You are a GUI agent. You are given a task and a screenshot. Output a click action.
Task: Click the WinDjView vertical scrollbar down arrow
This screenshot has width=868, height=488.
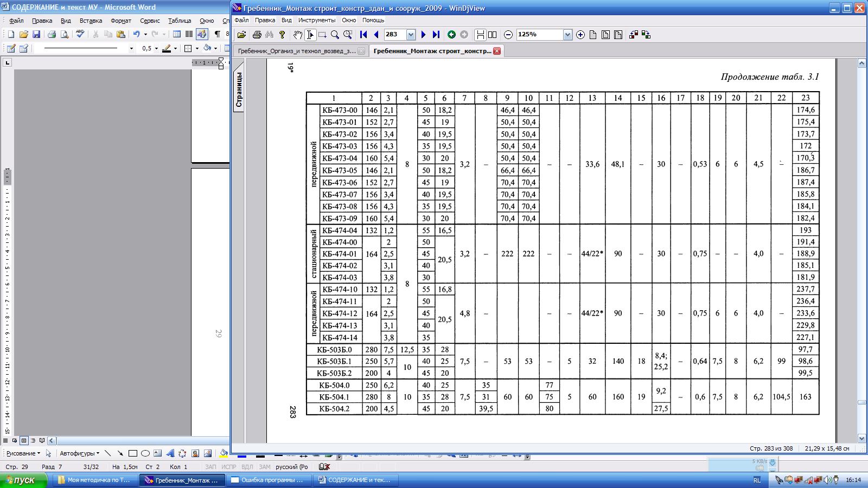tap(861, 439)
